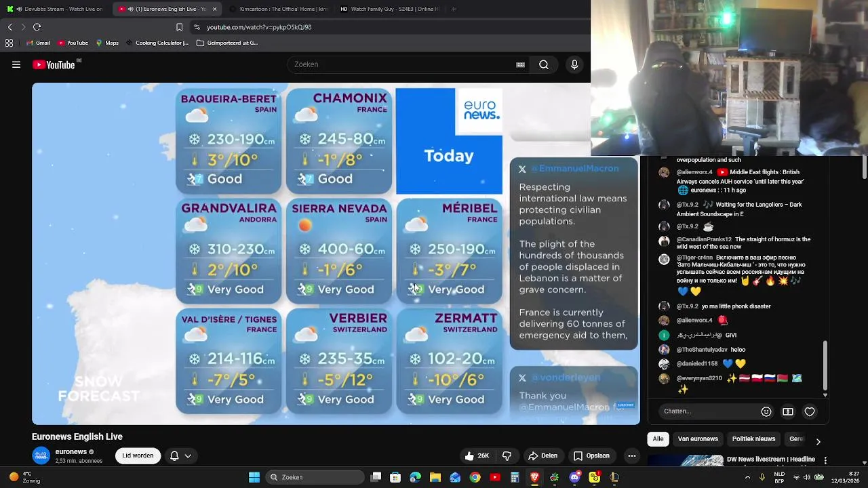Open the Windows Start menu
This screenshot has width=868, height=488.
(254, 477)
